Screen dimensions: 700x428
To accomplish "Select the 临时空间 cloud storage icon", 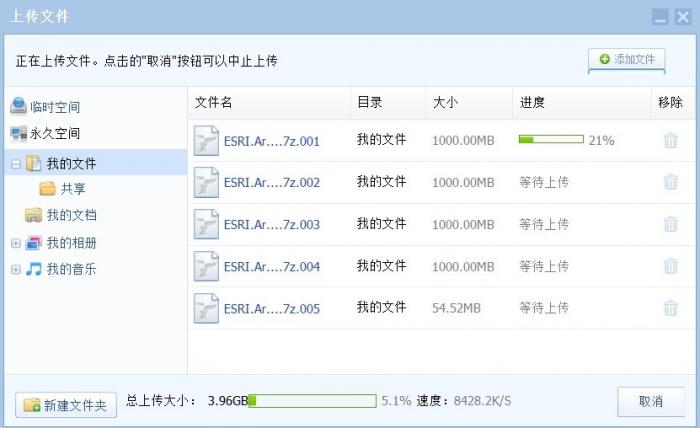I will click(x=19, y=107).
